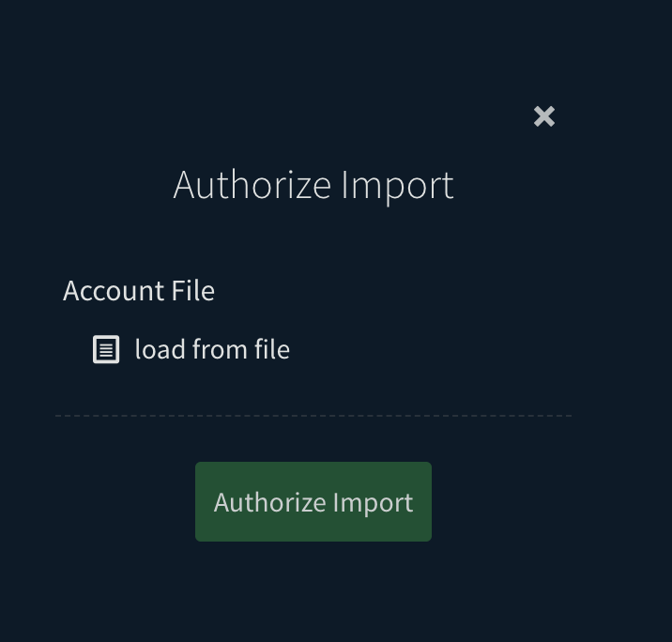Click the large Authorize Import title text
This screenshot has width=672, height=642.
(x=313, y=185)
